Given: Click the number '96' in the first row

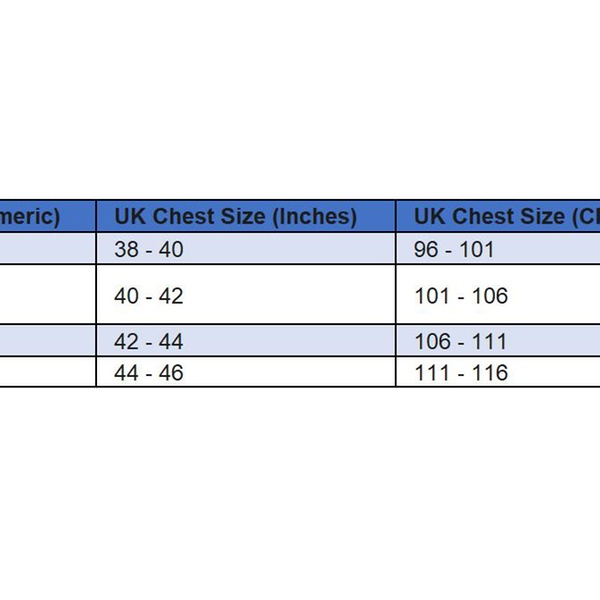Looking at the screenshot, I should pos(426,249).
